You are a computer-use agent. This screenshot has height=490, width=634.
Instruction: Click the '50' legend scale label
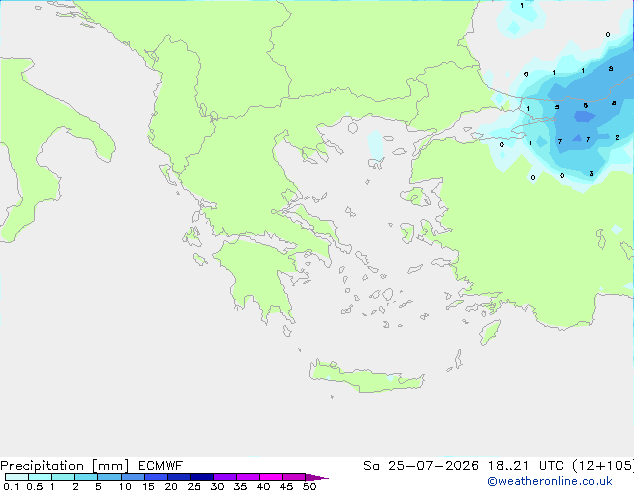[309, 486]
